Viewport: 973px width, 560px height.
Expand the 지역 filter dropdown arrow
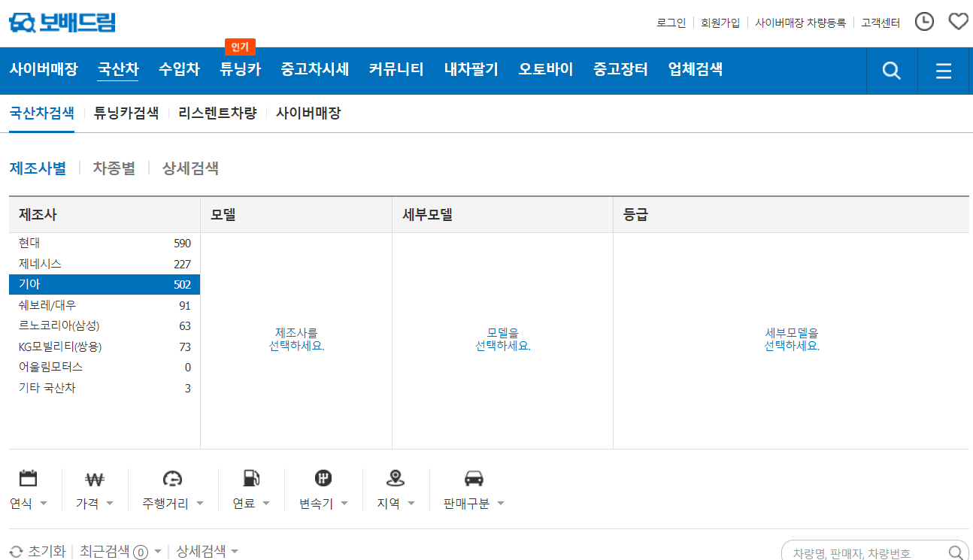411,504
